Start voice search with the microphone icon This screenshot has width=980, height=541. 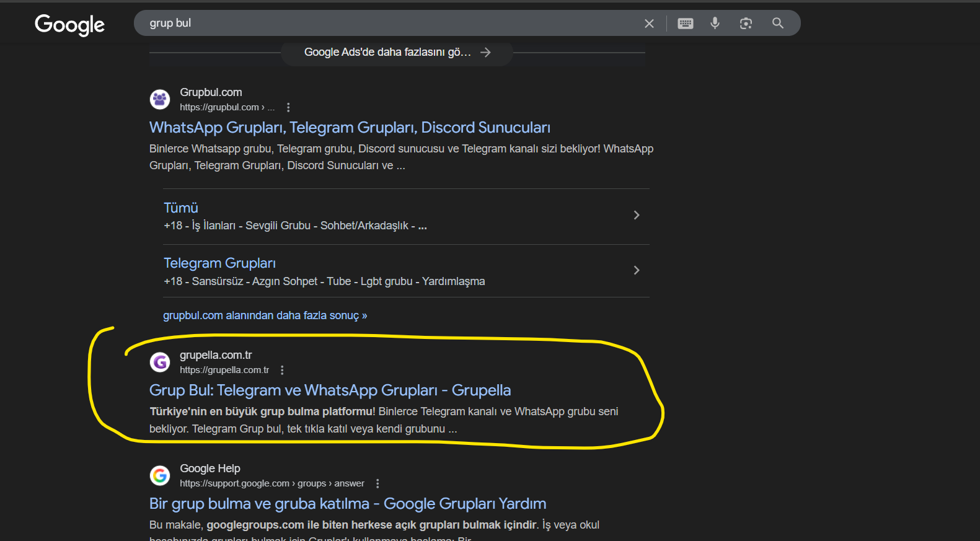pos(715,24)
